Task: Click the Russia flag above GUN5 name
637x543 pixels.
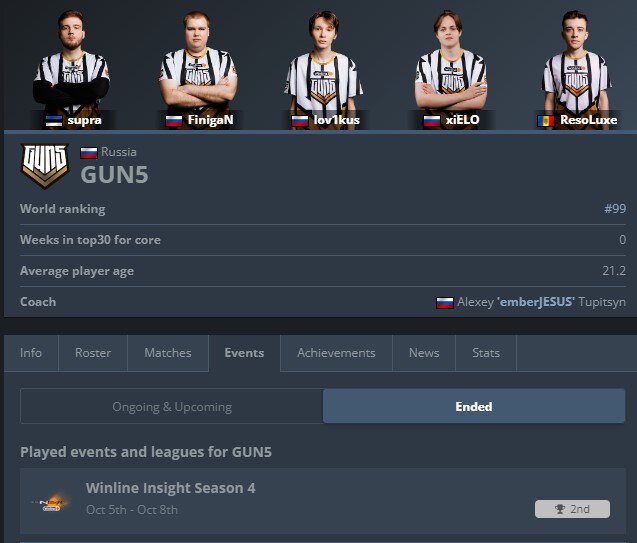Action: coord(89,152)
